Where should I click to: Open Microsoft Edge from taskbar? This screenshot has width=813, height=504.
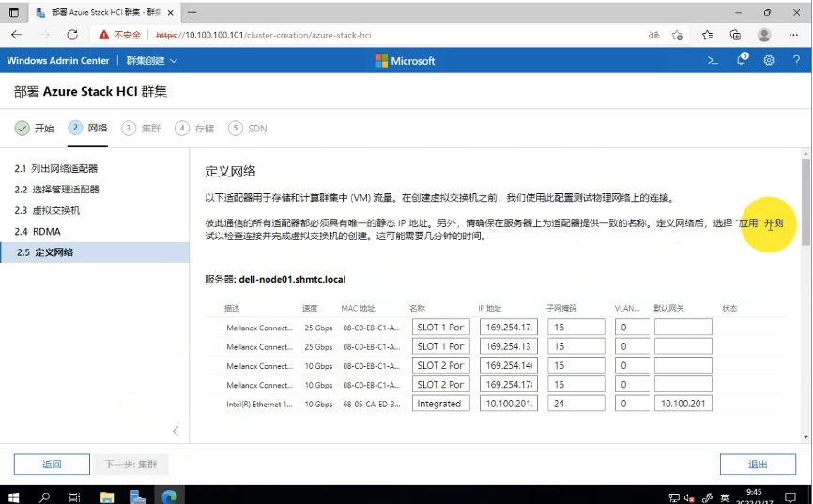169,497
